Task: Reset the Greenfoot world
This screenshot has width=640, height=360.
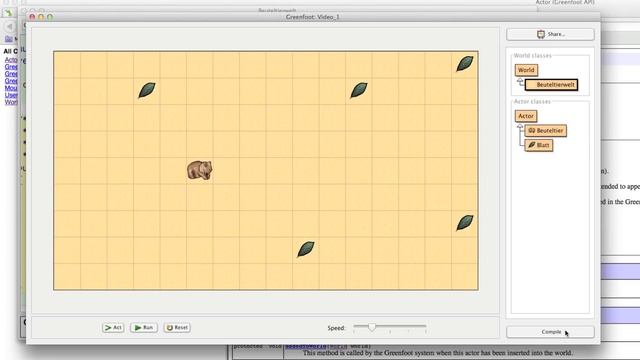Action: (x=177, y=327)
